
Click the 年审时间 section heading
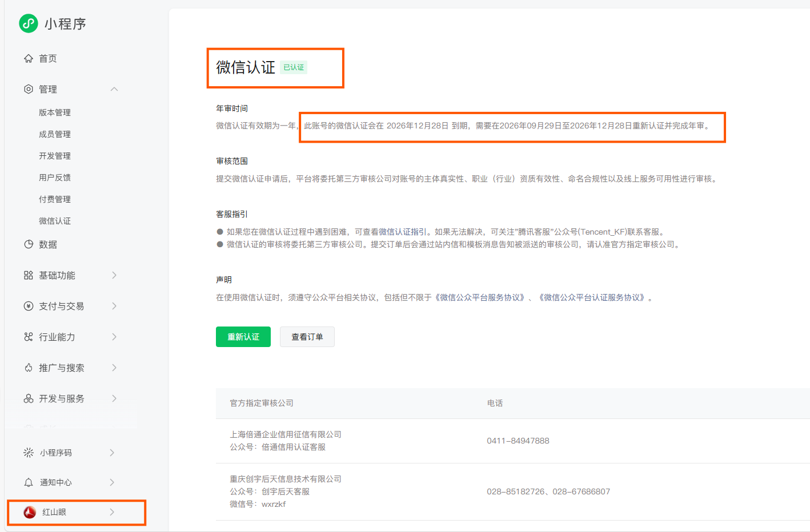pos(232,108)
